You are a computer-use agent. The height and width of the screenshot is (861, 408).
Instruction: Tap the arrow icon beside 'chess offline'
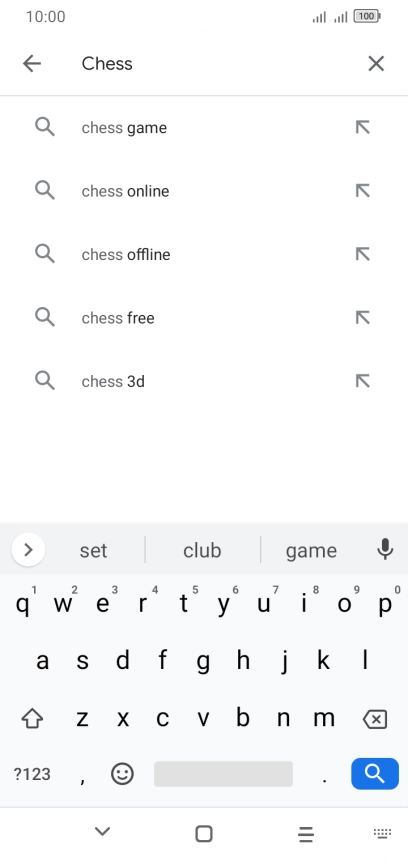click(362, 254)
